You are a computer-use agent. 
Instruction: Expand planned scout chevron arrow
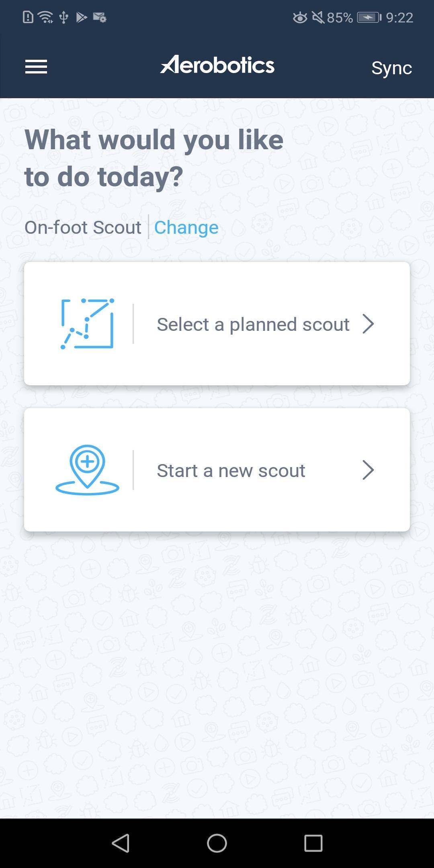point(368,324)
